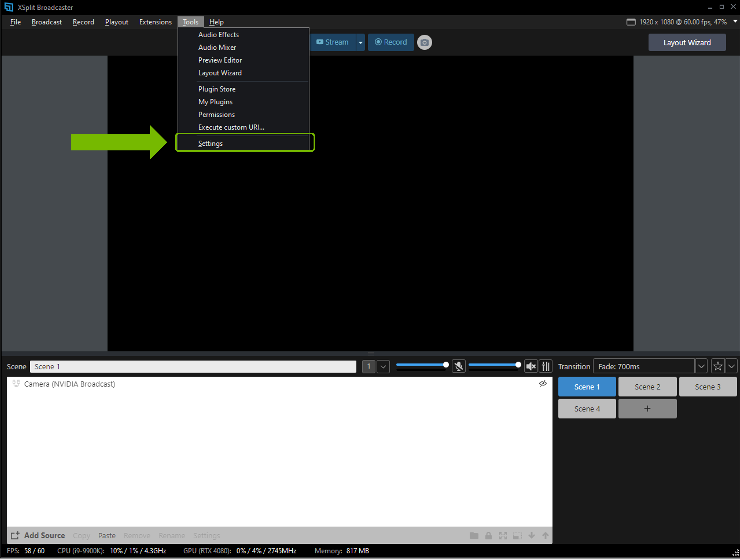Click the Scene 1 name field
Viewport: 740px width, 560px height.
click(x=193, y=367)
